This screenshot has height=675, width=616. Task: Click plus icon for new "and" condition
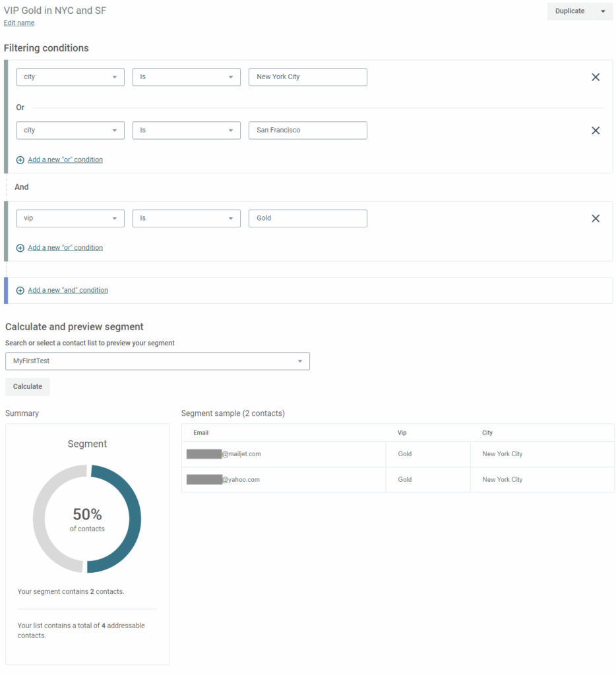point(20,291)
